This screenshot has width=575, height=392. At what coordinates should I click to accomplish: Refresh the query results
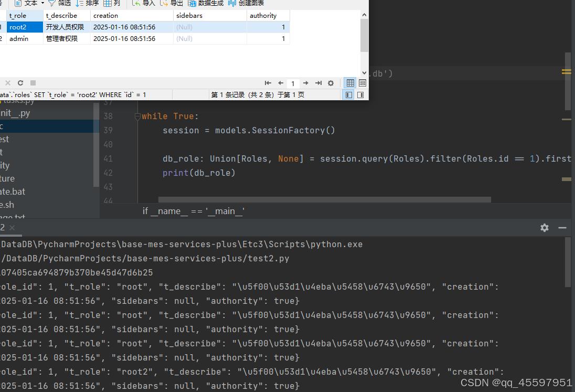pyautogui.click(x=20, y=83)
